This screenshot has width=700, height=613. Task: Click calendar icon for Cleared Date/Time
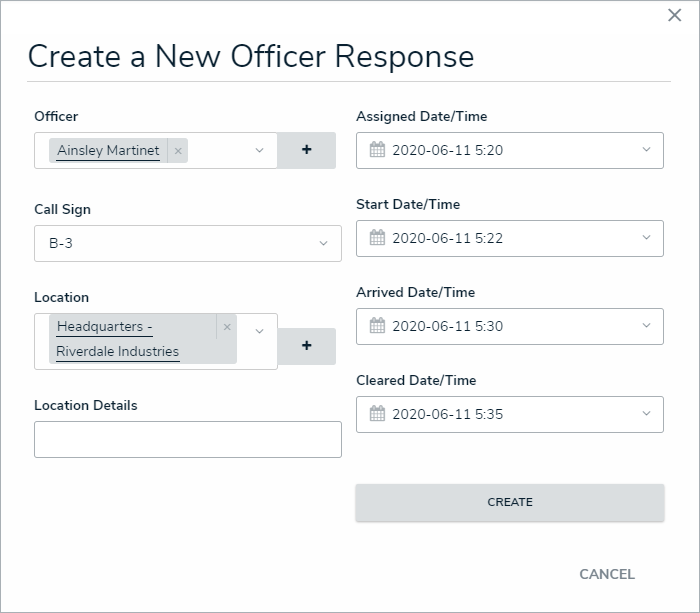pyautogui.click(x=377, y=414)
